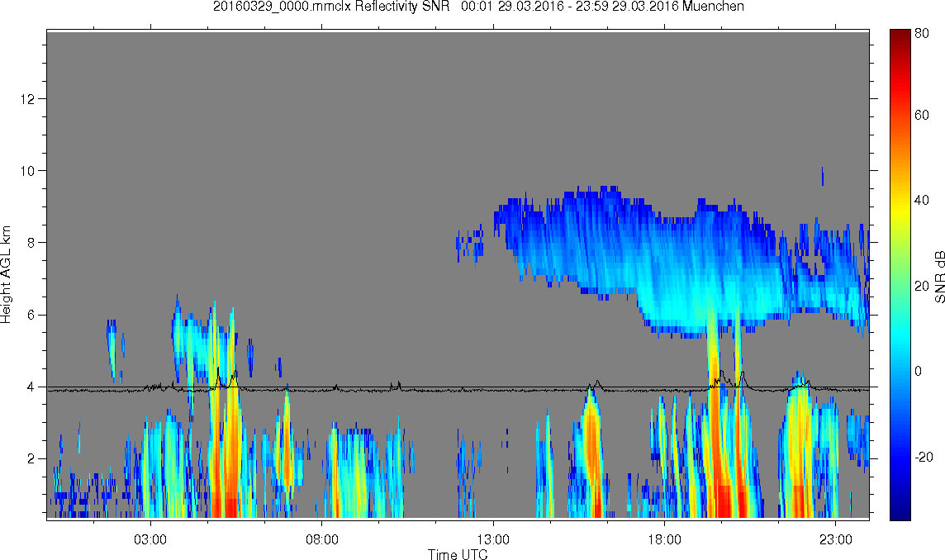
Task: Click the 'Height AGL km' axis label
Action: tap(6, 274)
